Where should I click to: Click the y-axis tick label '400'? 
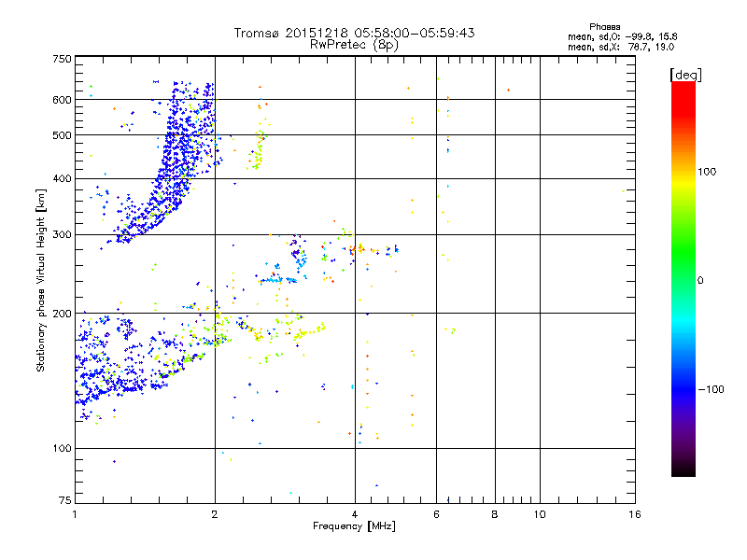coord(63,179)
